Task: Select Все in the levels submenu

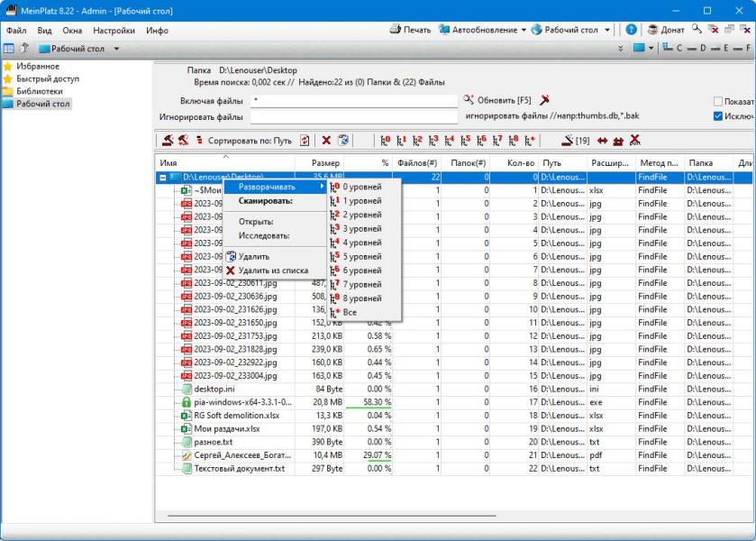Action: tap(365, 312)
